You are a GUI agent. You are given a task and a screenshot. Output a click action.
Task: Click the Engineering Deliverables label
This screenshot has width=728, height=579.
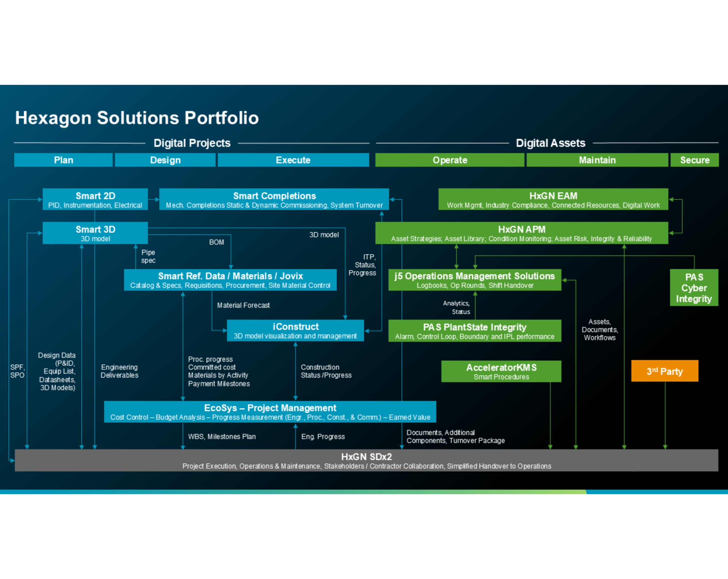click(119, 371)
